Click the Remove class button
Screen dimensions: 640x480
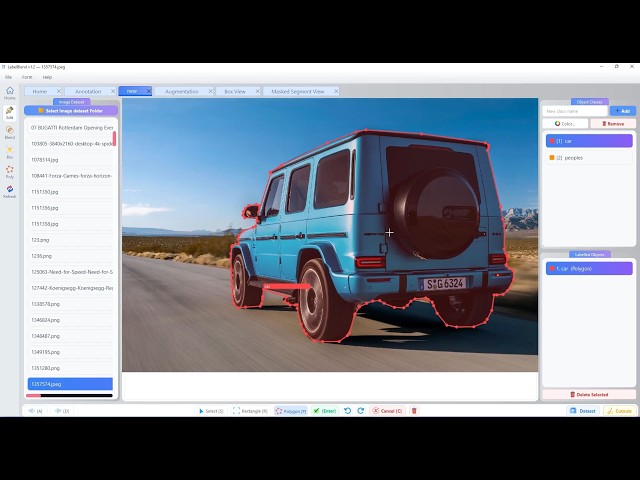point(613,124)
